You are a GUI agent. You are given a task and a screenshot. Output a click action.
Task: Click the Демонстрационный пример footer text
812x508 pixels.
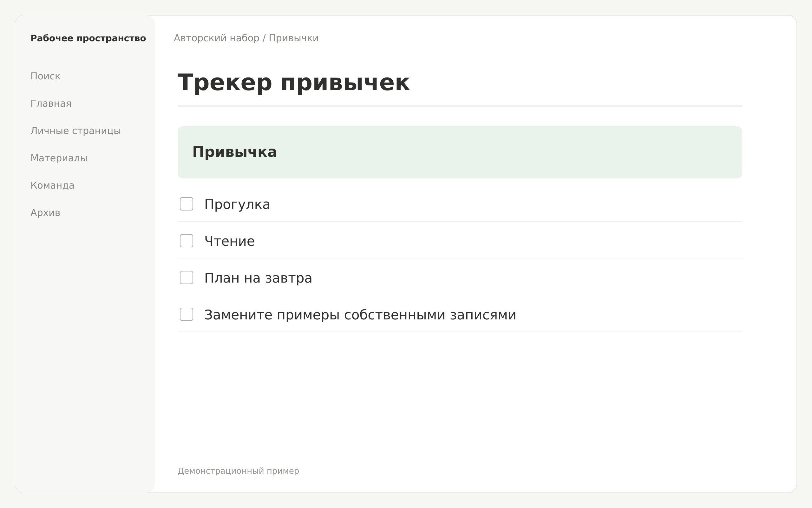[x=238, y=471]
